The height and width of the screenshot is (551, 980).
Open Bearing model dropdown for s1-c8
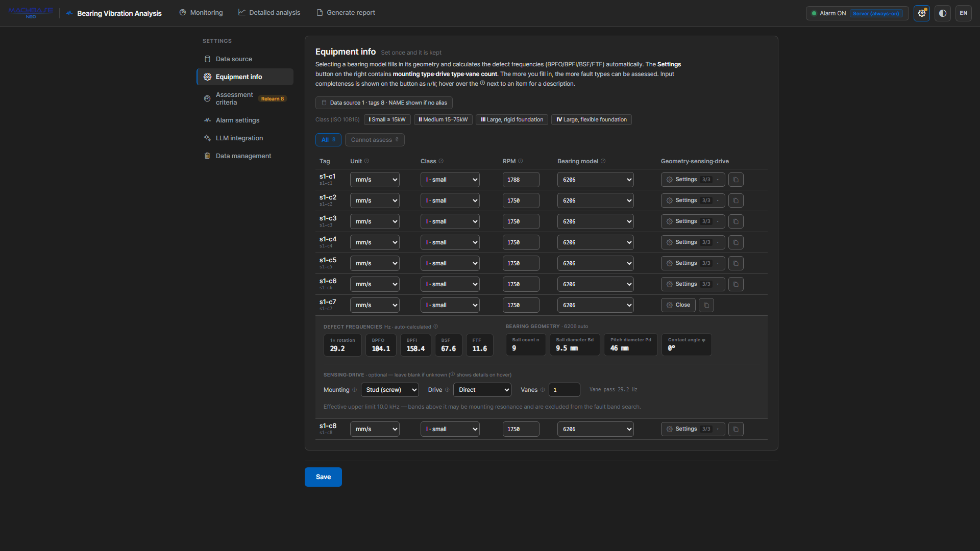click(x=595, y=429)
